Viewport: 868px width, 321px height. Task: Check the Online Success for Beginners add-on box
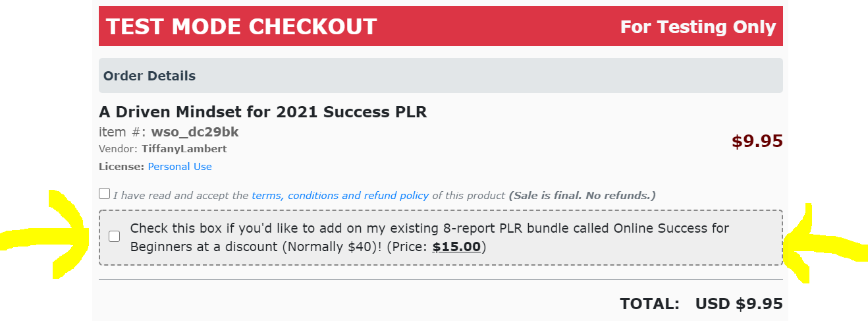pyautogui.click(x=115, y=236)
